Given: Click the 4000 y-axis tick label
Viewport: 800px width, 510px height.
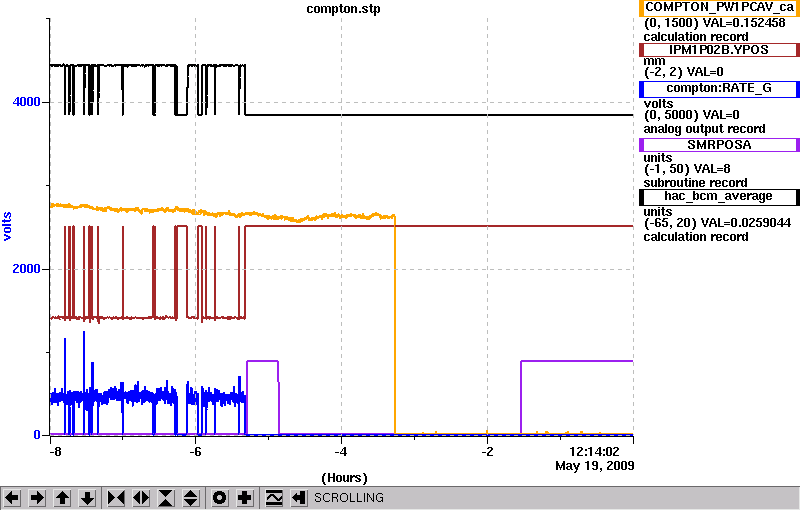Looking at the screenshot, I should click(x=26, y=101).
